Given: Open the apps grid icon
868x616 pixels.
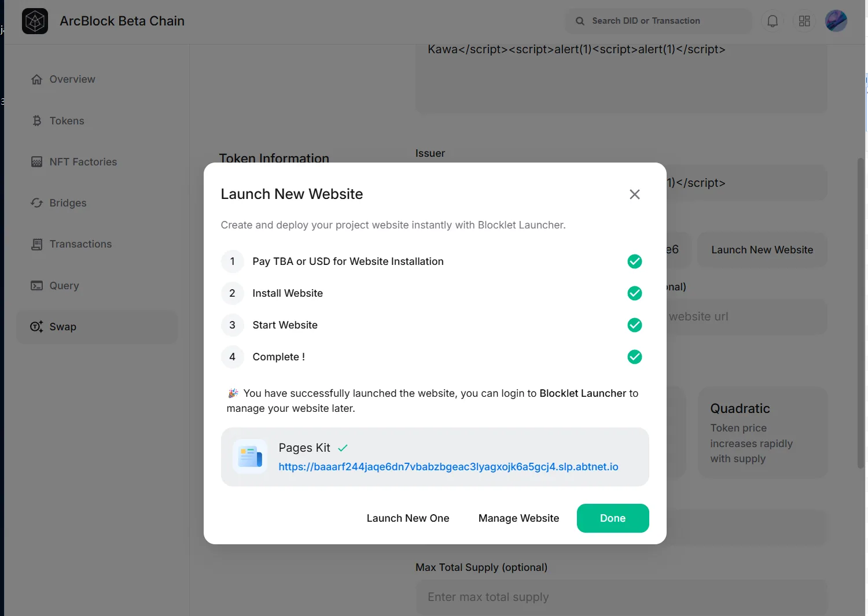Looking at the screenshot, I should coord(804,21).
